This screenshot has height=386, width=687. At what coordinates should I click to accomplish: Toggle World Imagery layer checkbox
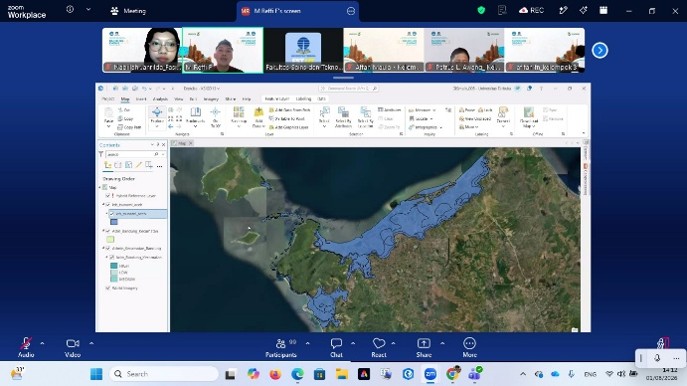tap(108, 288)
